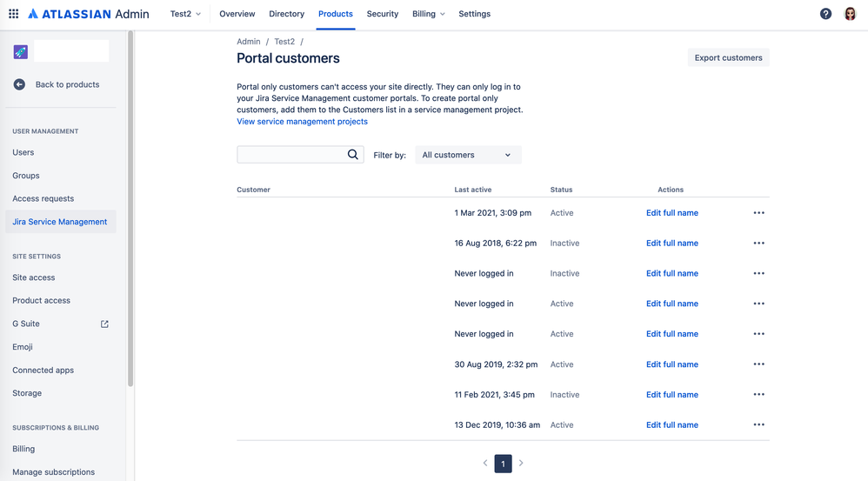
Task: Click the sidebar vertical scrollbar
Action: 130,209
